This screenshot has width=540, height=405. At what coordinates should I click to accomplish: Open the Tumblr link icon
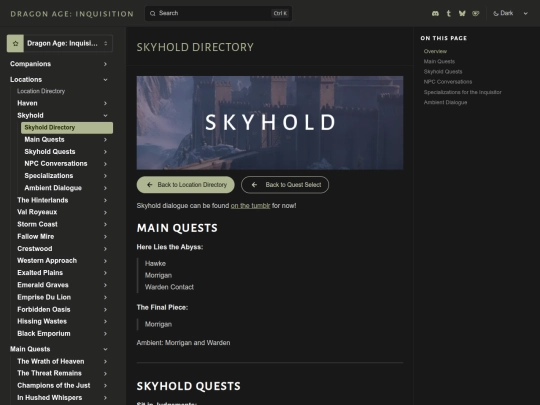[449, 13]
